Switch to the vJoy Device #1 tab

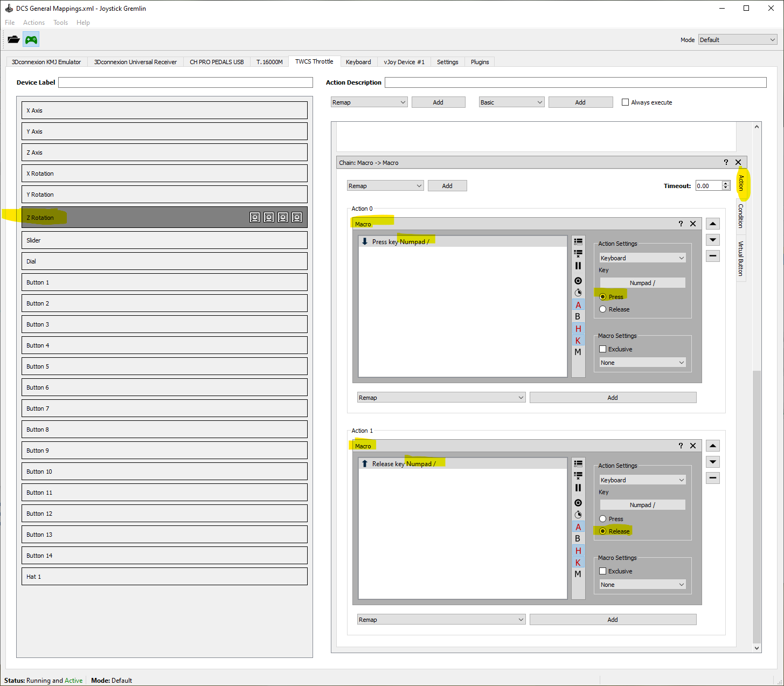404,62
